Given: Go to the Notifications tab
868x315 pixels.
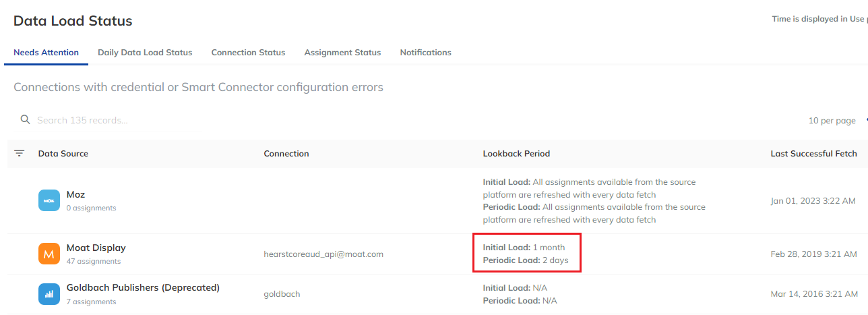Looking at the screenshot, I should [x=425, y=53].
